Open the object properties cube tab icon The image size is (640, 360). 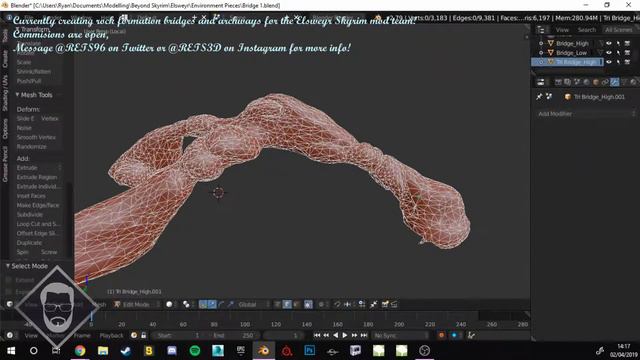[596, 82]
